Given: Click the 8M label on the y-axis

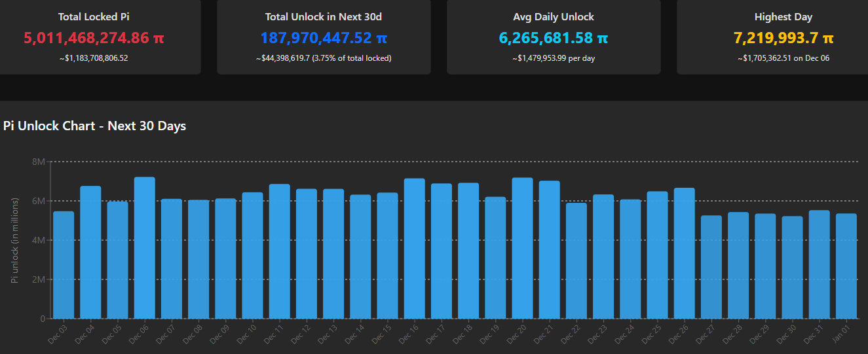Looking at the screenshot, I should click(38, 162).
